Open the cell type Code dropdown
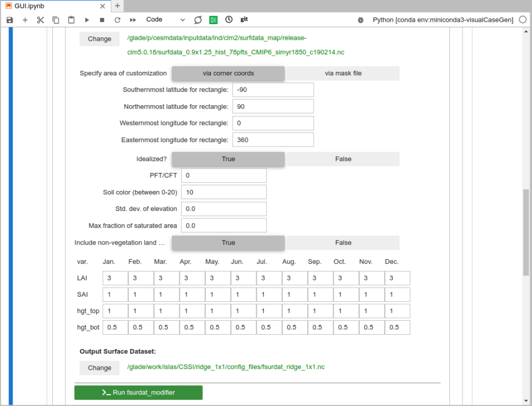The image size is (532, 406). (x=165, y=20)
